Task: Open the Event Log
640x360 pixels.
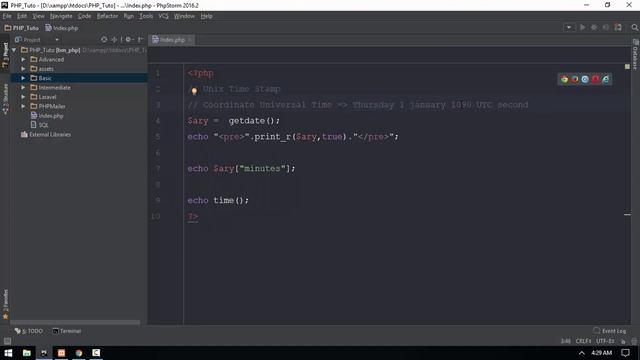Action: 609,331
